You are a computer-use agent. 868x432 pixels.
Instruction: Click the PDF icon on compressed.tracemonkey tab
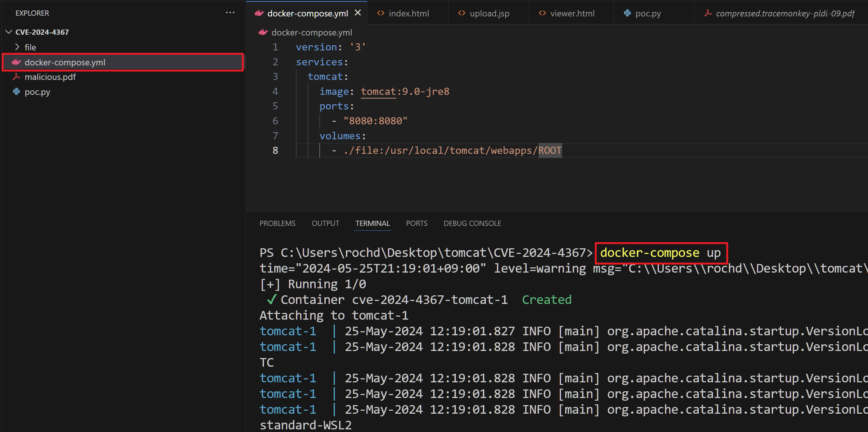[x=708, y=13]
